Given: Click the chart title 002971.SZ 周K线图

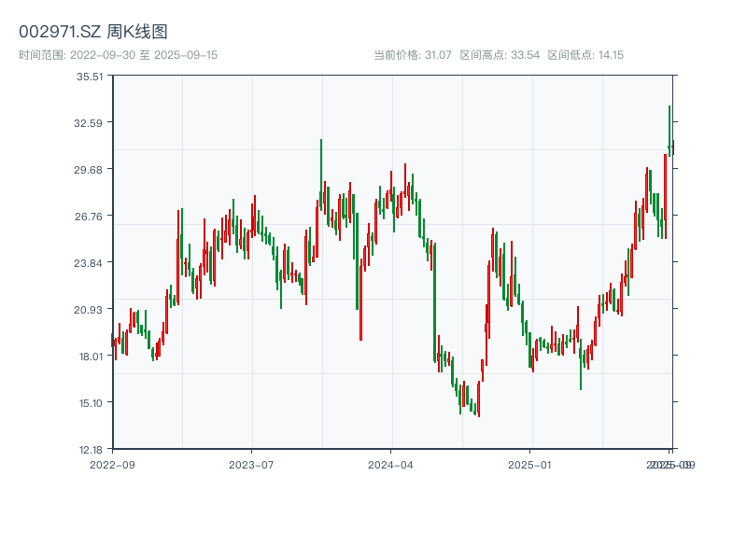Looking at the screenshot, I should tap(93, 32).
